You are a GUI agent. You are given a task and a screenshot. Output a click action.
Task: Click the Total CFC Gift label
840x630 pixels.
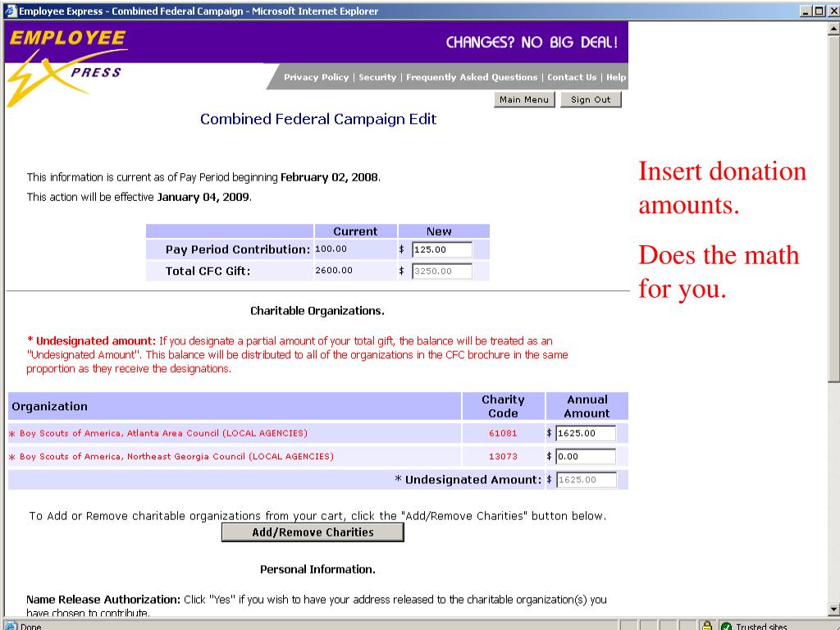[208, 271]
